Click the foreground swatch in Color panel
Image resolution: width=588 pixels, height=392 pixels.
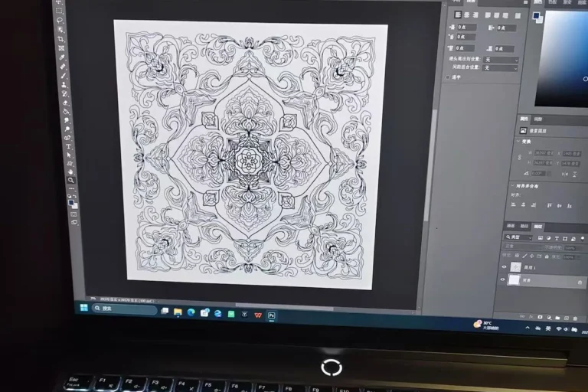click(536, 15)
